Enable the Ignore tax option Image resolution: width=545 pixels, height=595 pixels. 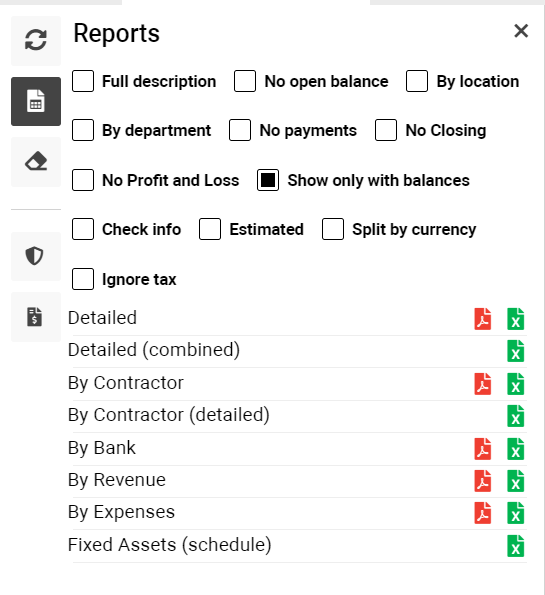tap(83, 279)
